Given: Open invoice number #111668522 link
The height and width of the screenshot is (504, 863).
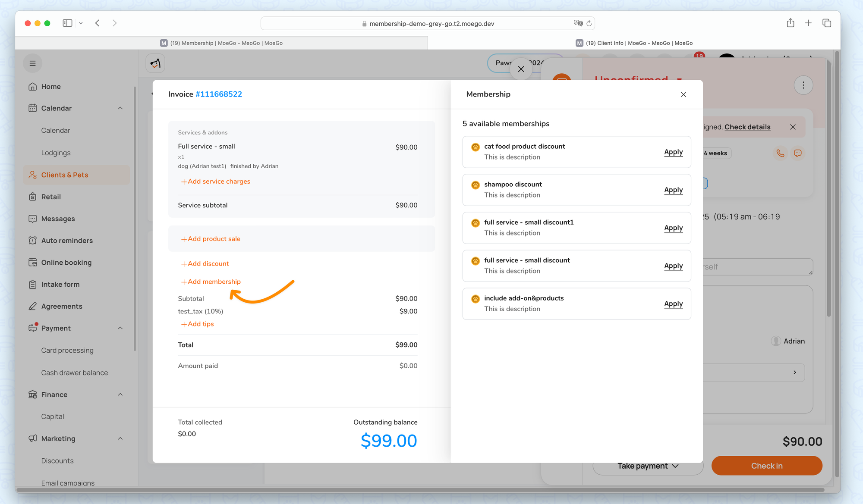Looking at the screenshot, I should pos(218,94).
